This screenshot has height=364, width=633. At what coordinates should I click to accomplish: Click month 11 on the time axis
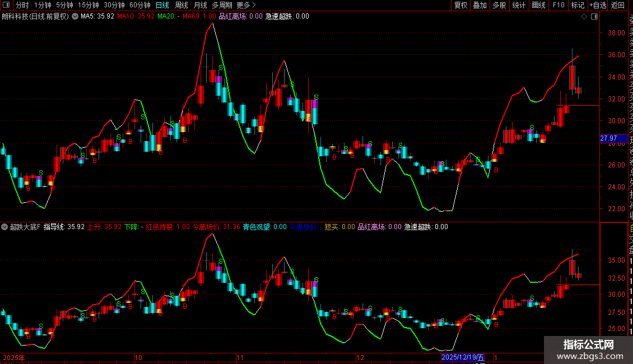point(240,357)
